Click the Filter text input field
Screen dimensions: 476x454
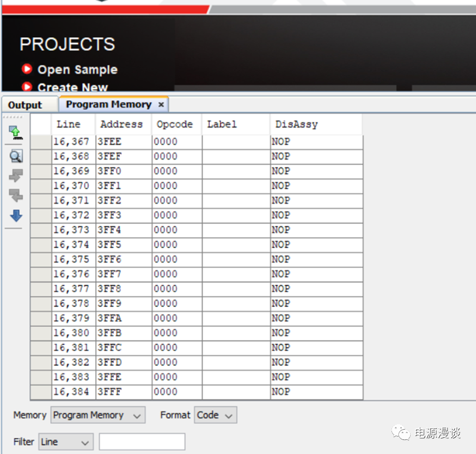142,442
